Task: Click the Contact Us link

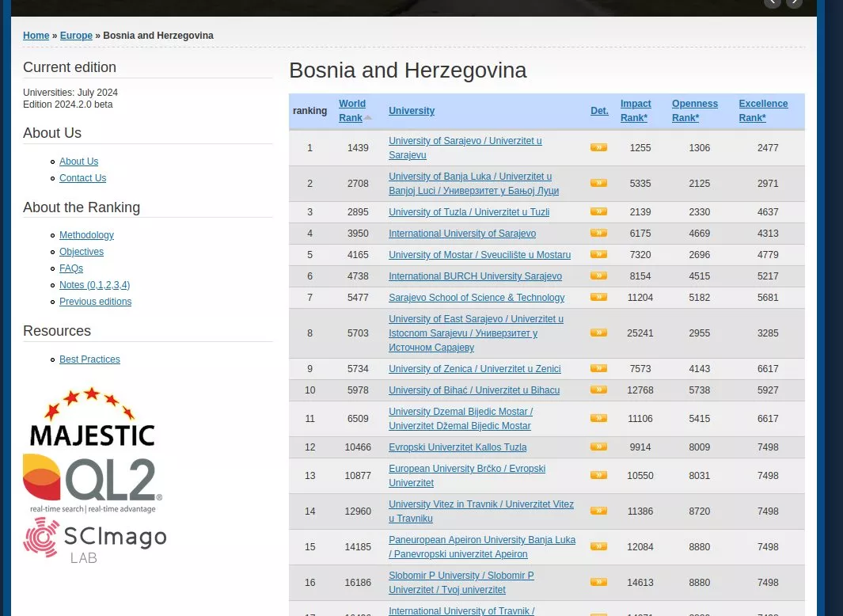Action: point(82,178)
